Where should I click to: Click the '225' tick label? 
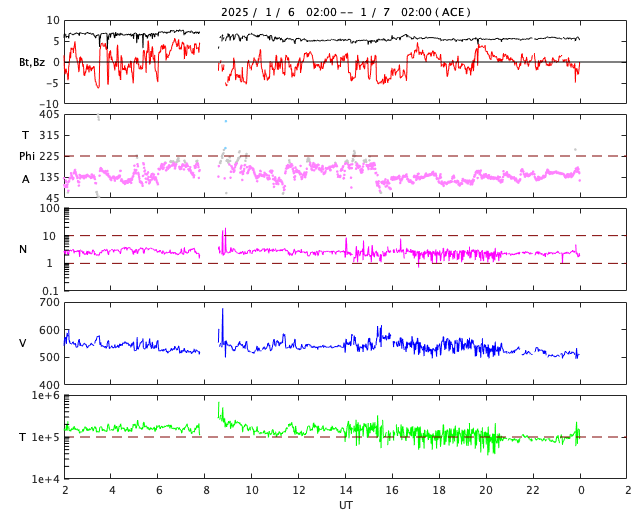click(x=49, y=156)
